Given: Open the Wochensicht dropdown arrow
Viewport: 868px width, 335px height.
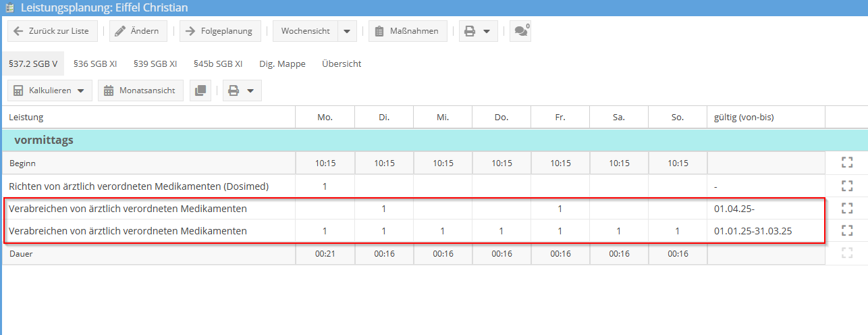Looking at the screenshot, I should (347, 31).
